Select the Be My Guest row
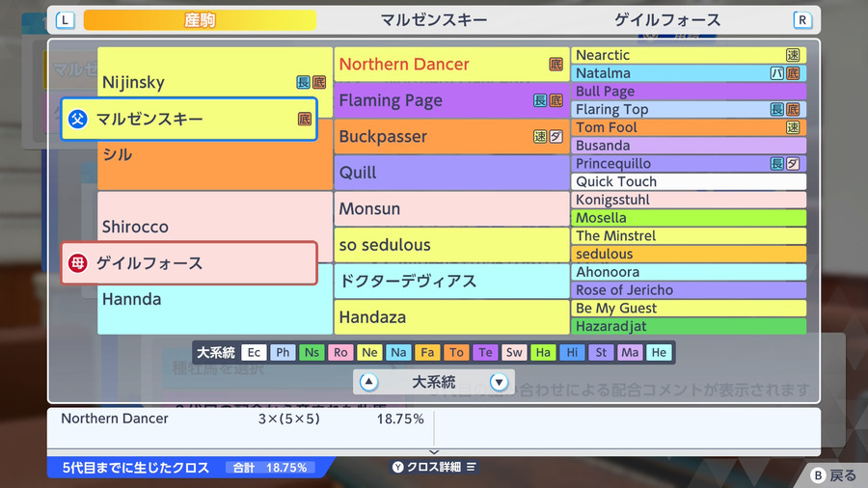This screenshot has width=868, height=488. point(689,309)
